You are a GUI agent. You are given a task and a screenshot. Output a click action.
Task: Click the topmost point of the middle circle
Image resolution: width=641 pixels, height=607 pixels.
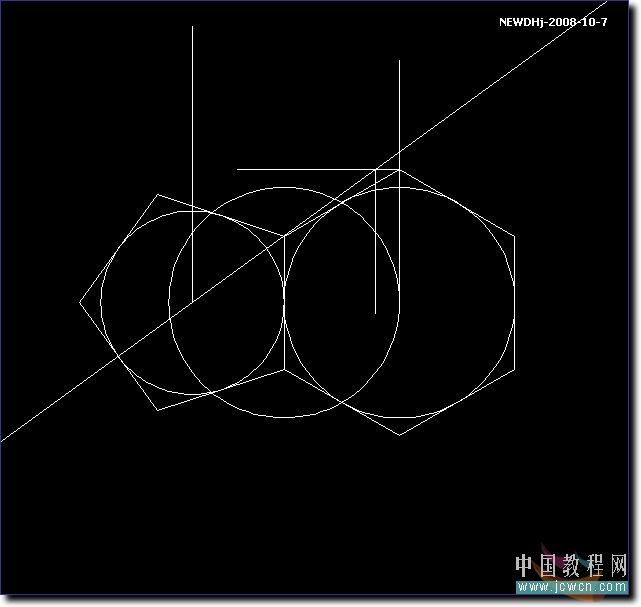click(284, 186)
